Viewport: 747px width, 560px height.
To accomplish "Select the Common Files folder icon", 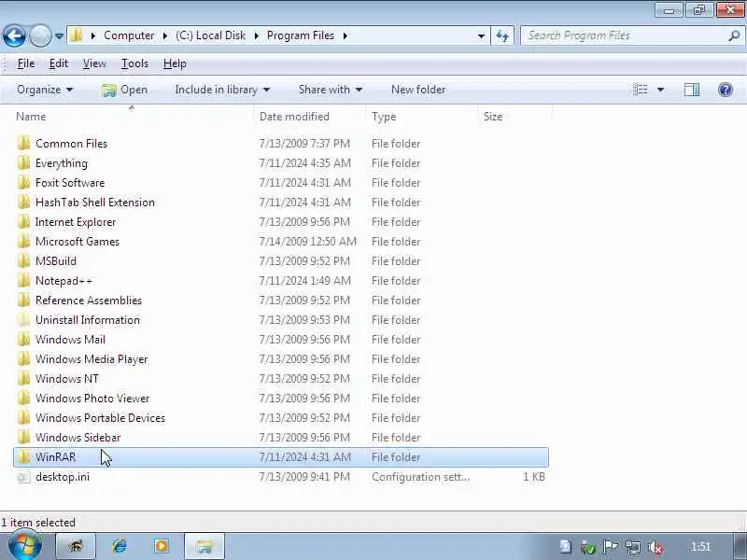I will [24, 144].
